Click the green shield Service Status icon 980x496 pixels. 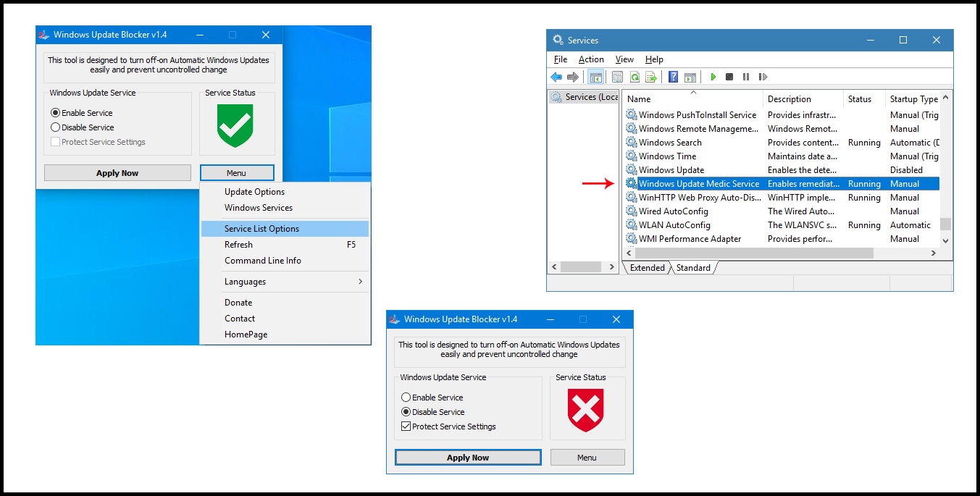coord(235,125)
